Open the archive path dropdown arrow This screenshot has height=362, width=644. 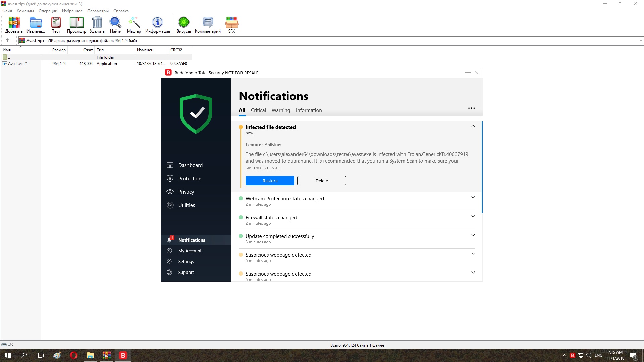[641, 41]
